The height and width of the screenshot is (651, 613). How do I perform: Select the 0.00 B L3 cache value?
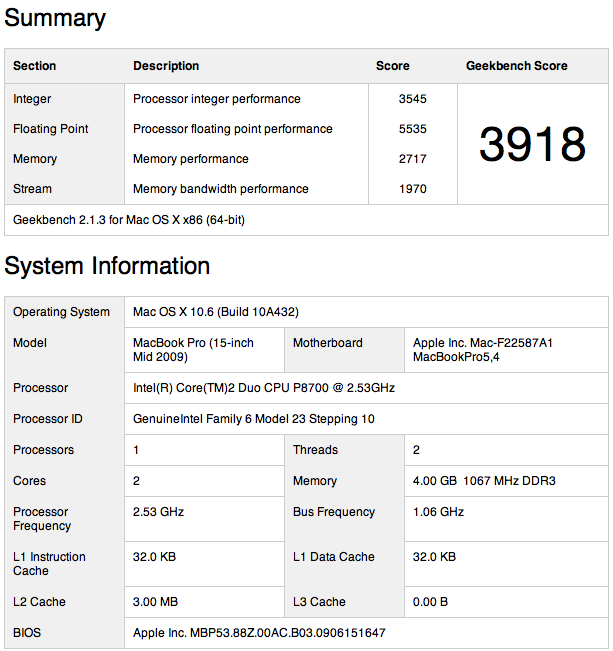[x=430, y=602]
